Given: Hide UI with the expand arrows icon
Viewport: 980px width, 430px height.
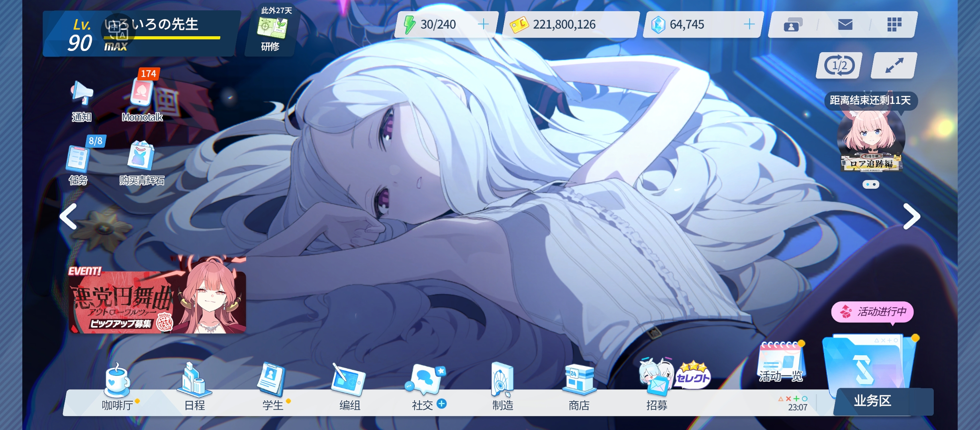Looking at the screenshot, I should [x=894, y=65].
